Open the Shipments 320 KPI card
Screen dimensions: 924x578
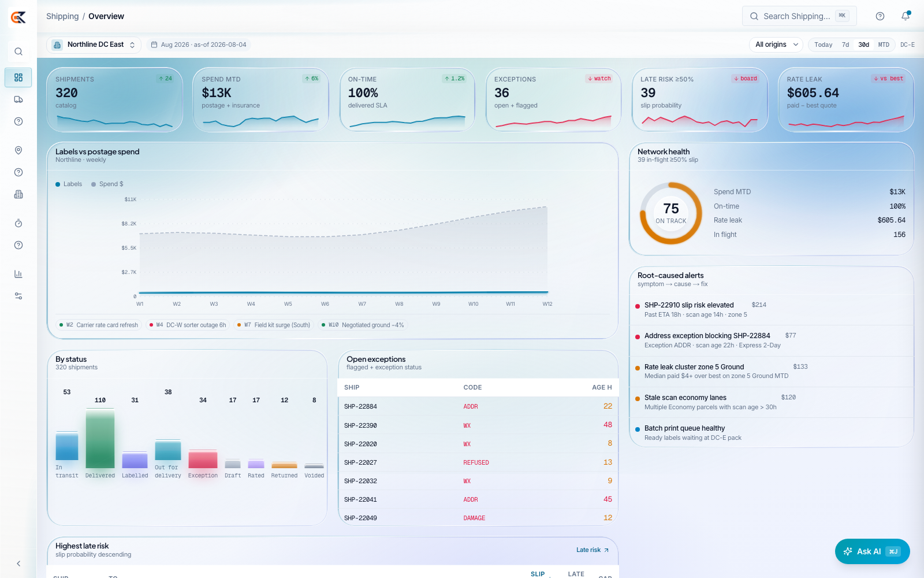click(114, 99)
